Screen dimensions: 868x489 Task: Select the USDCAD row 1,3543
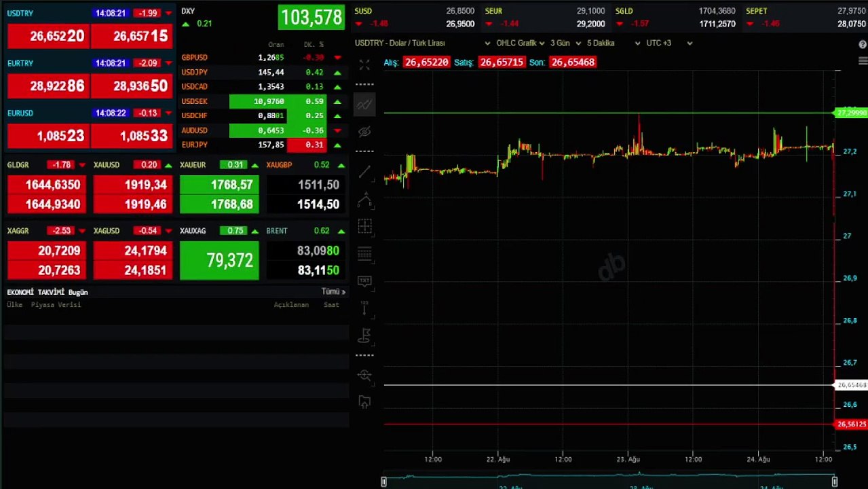click(262, 87)
